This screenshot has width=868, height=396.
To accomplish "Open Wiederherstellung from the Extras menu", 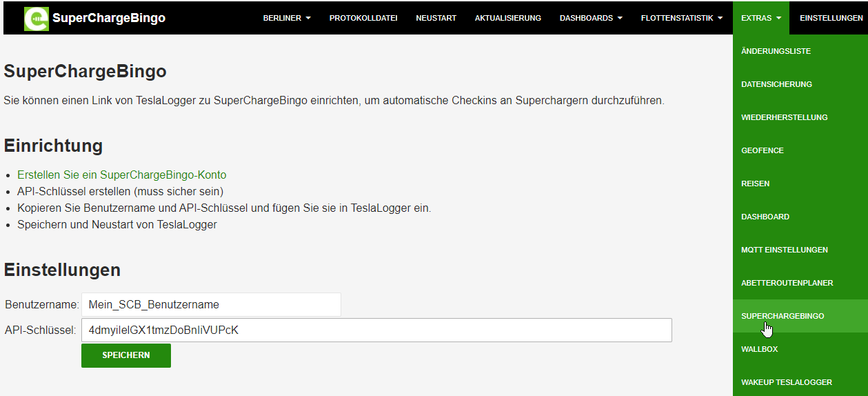I will (784, 117).
